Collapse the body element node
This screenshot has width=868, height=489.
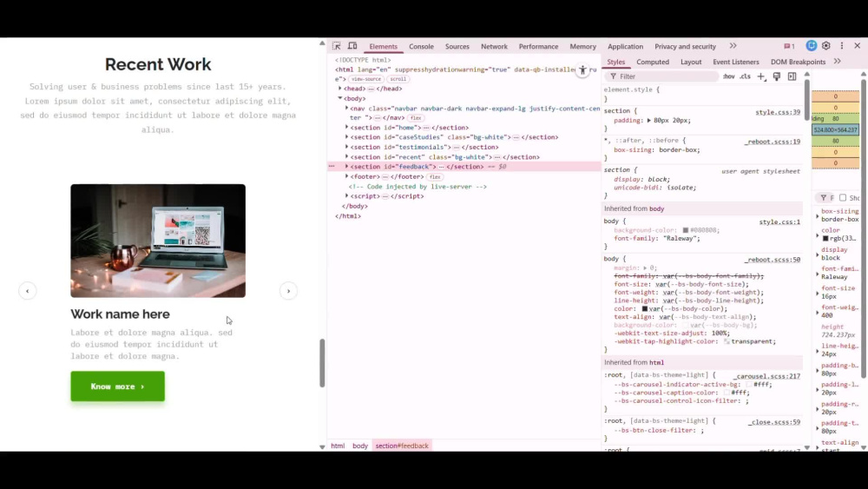click(x=340, y=98)
